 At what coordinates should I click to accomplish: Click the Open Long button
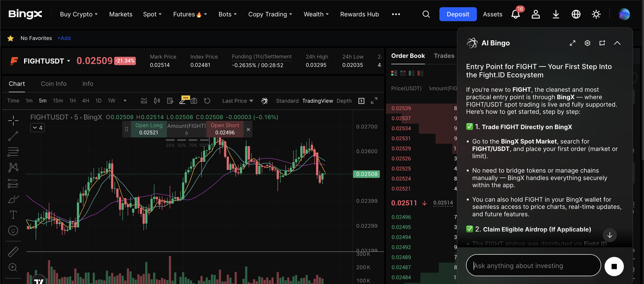tap(148, 129)
